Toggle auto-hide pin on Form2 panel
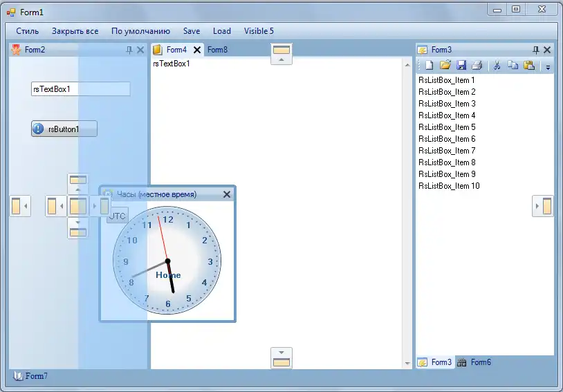This screenshot has width=563, height=392. pos(129,50)
